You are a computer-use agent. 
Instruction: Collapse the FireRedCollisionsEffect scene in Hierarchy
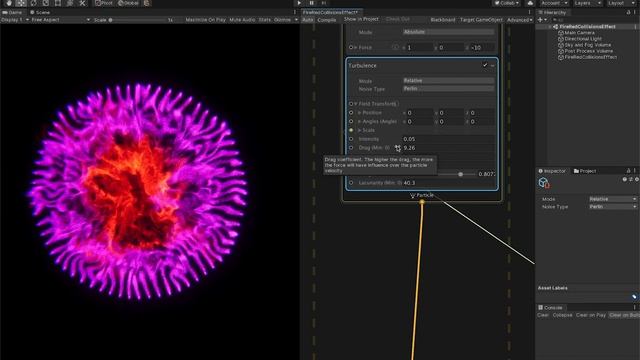tap(550, 27)
